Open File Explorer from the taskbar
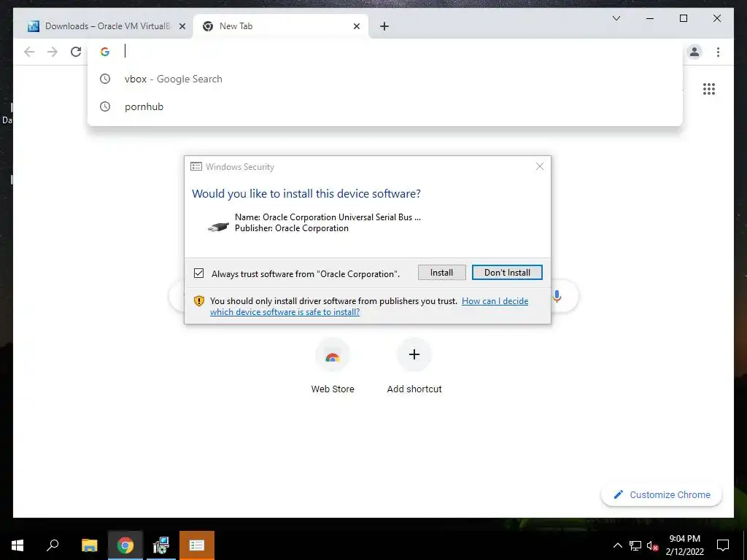 [x=89, y=545]
